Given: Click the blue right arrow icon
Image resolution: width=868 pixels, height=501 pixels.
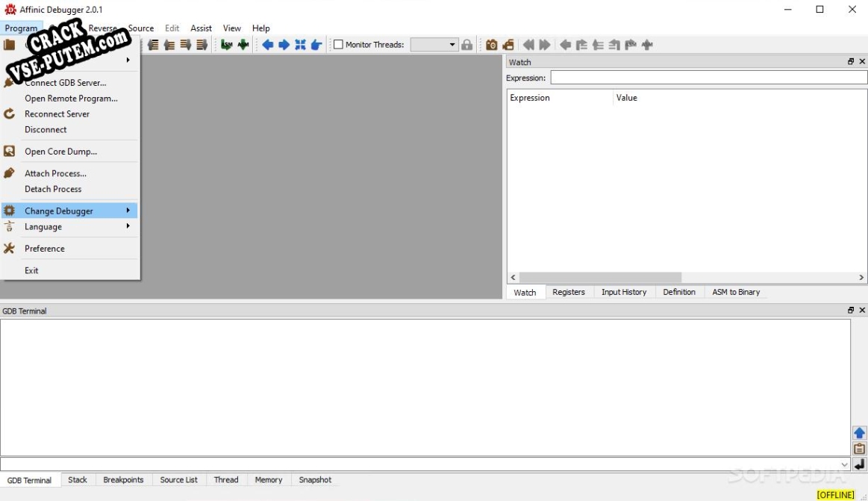Looking at the screenshot, I should [x=284, y=45].
